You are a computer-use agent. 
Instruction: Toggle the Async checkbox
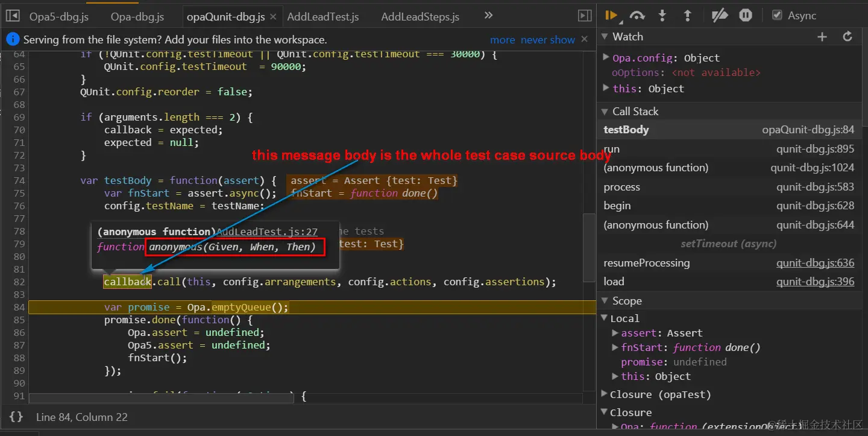(778, 16)
